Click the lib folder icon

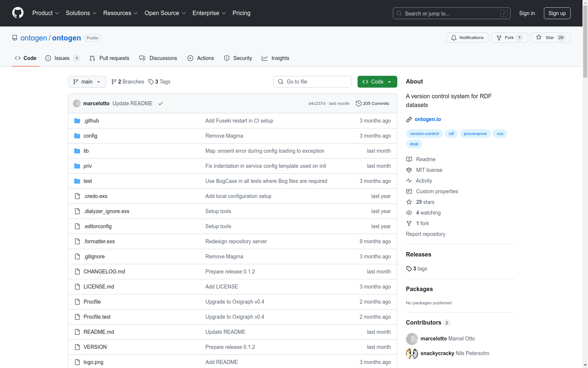click(x=77, y=151)
